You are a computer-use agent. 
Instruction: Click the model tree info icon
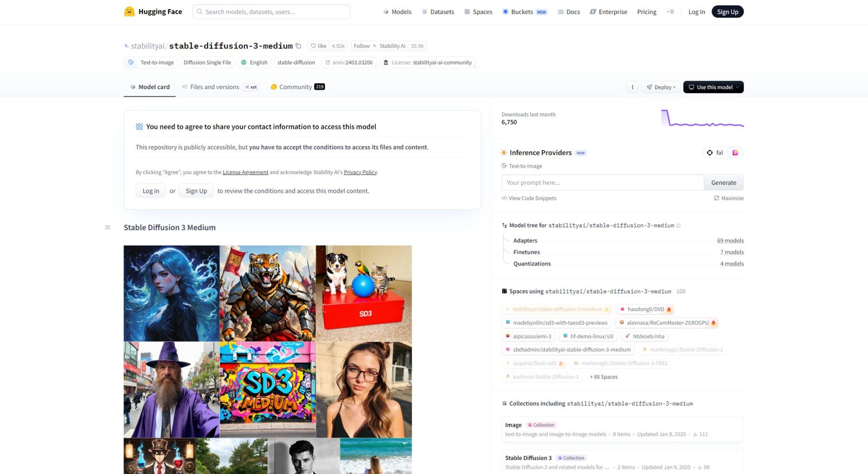(678, 226)
